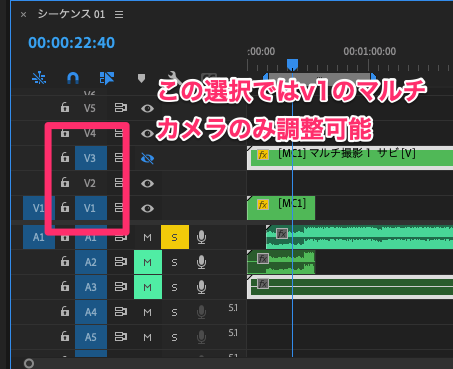This screenshot has width=453, height=369.
Task: Toggle sync lock for track V2
Action: 119,183
